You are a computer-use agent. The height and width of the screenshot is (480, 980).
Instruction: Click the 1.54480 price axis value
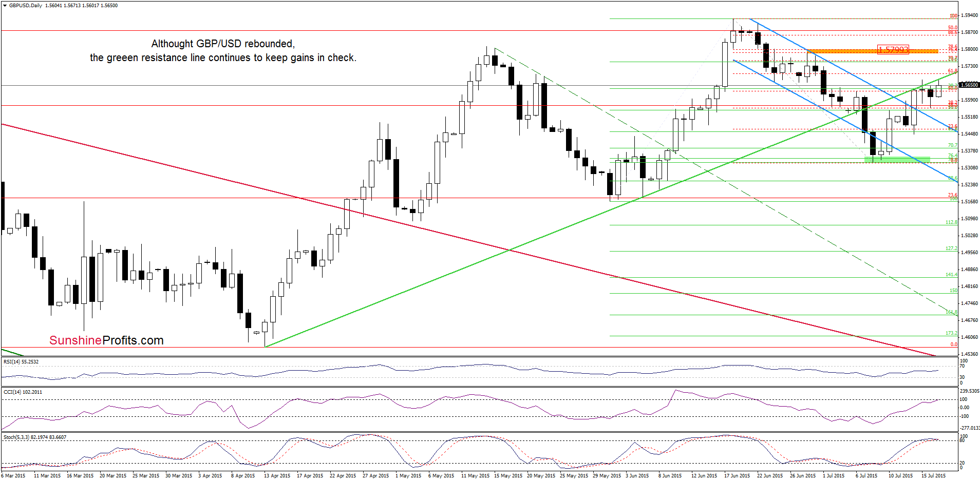tap(969, 134)
